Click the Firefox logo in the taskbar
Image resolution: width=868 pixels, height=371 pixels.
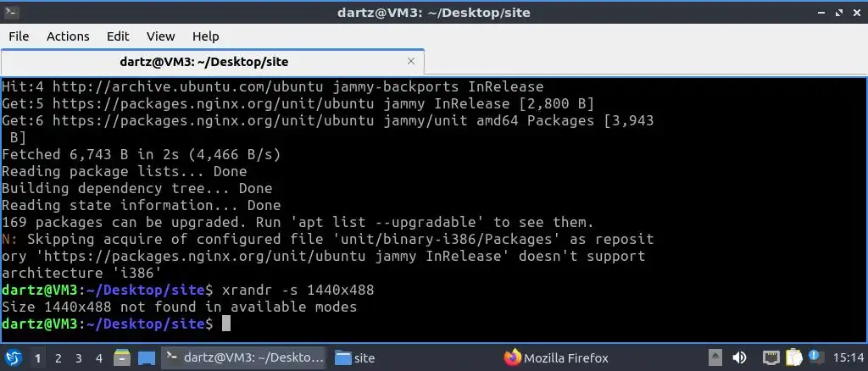(513, 357)
